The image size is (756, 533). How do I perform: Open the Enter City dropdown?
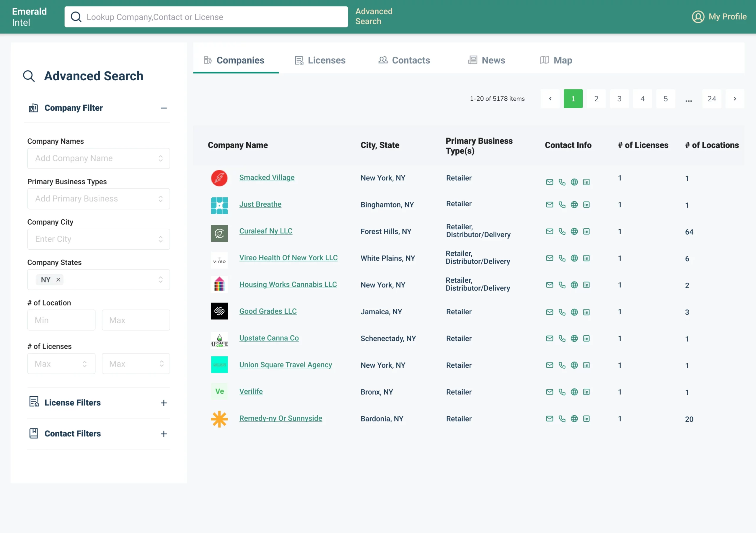click(98, 239)
